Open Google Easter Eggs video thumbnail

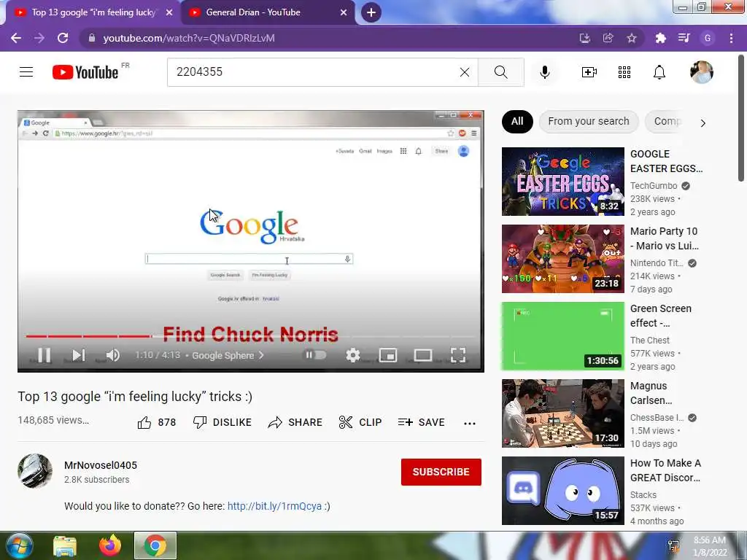tap(562, 182)
